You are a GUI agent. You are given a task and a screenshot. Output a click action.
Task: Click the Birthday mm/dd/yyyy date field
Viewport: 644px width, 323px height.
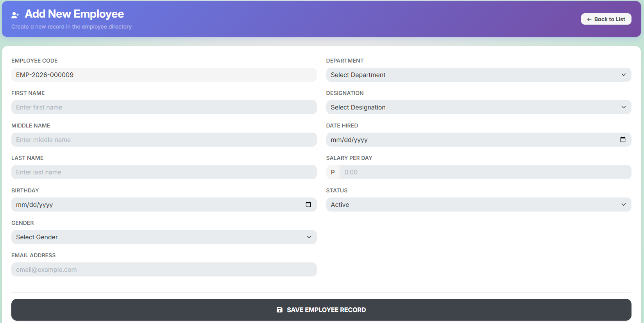[x=156, y=205]
